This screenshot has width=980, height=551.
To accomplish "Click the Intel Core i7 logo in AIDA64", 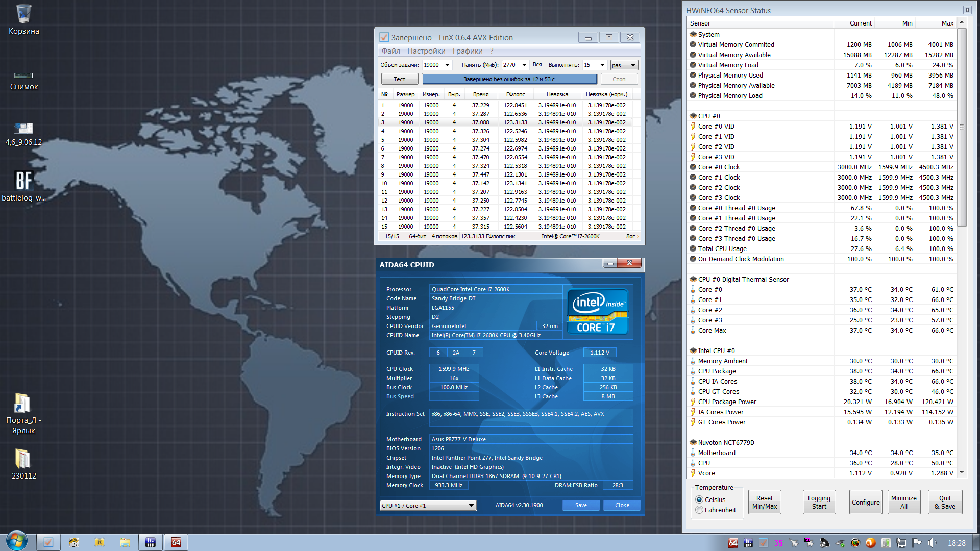I will pyautogui.click(x=598, y=312).
